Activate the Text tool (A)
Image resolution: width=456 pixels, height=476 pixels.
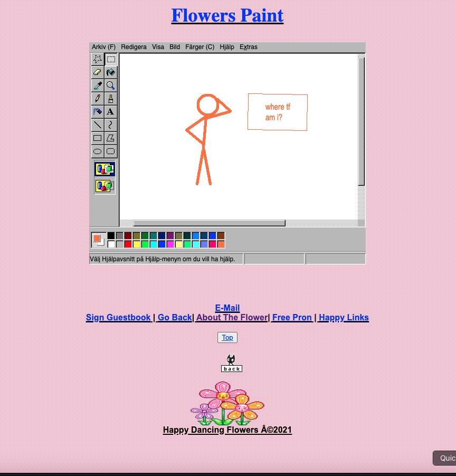click(111, 112)
